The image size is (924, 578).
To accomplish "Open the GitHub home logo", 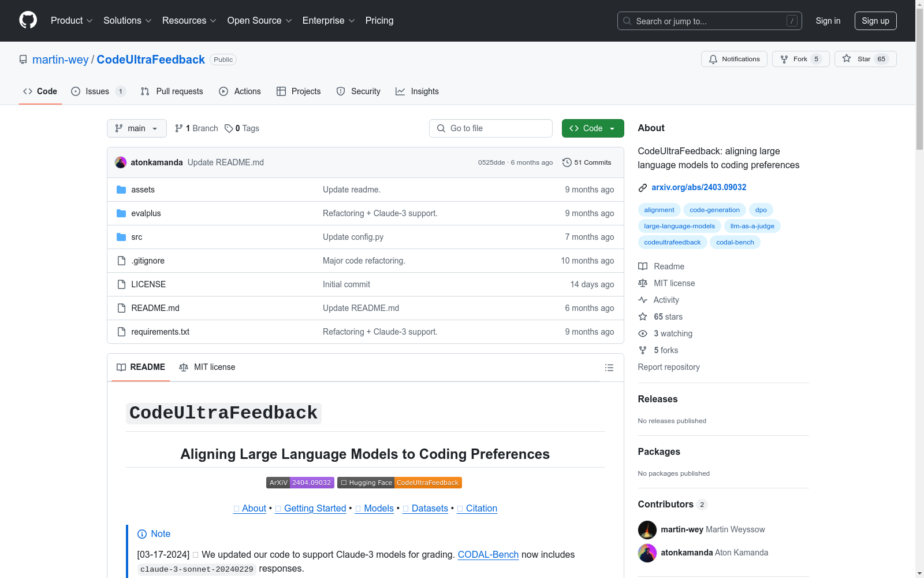I will 28,20.
